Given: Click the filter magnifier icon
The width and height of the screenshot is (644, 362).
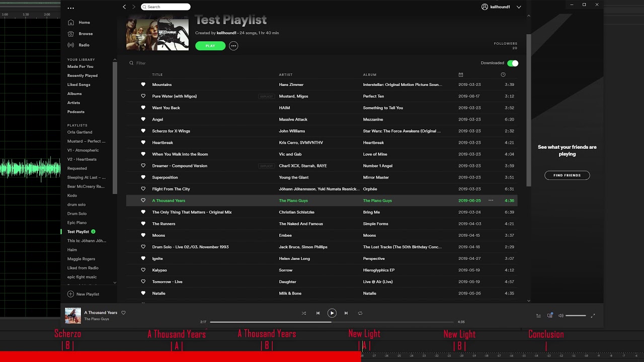Looking at the screenshot, I should tap(131, 63).
